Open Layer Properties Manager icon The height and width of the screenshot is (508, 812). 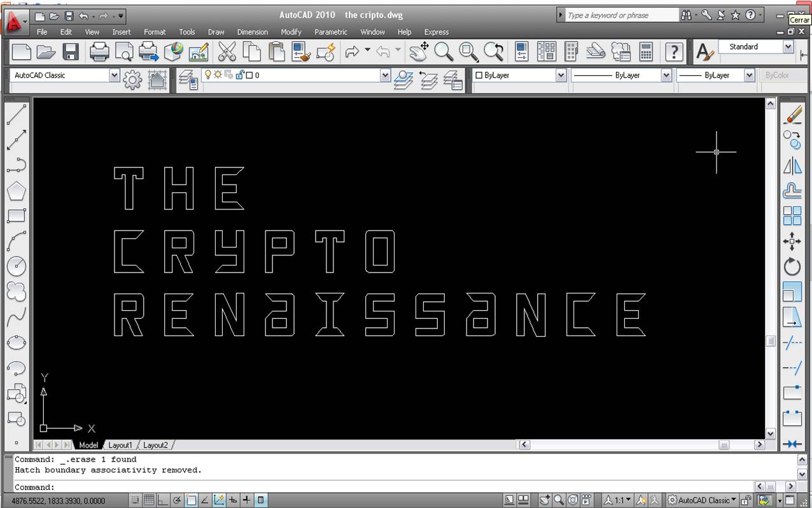click(x=188, y=80)
